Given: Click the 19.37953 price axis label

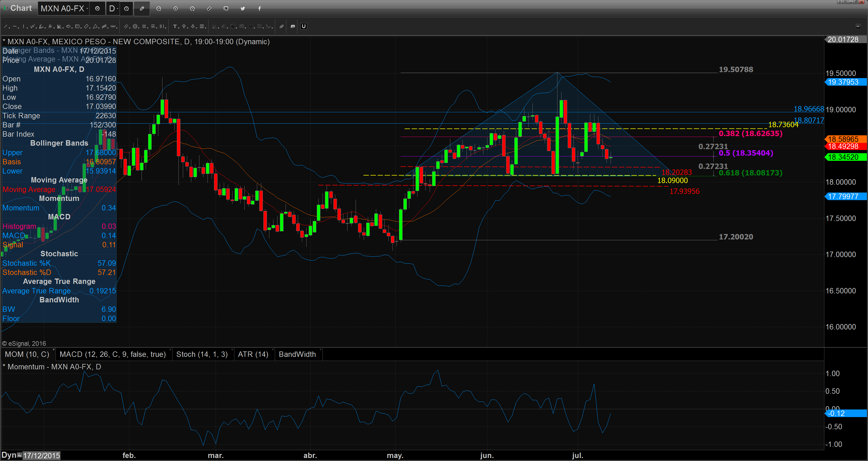Looking at the screenshot, I should pyautogui.click(x=846, y=82).
